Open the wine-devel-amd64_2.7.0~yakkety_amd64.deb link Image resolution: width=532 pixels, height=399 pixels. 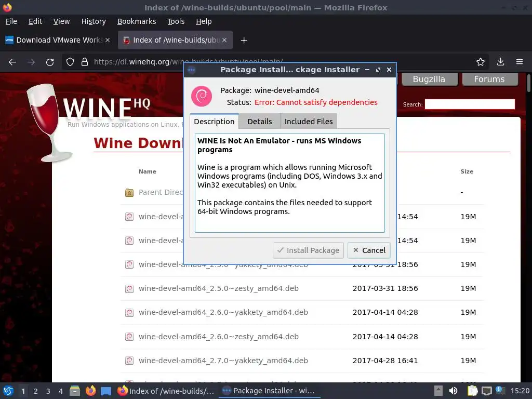coord(223,361)
